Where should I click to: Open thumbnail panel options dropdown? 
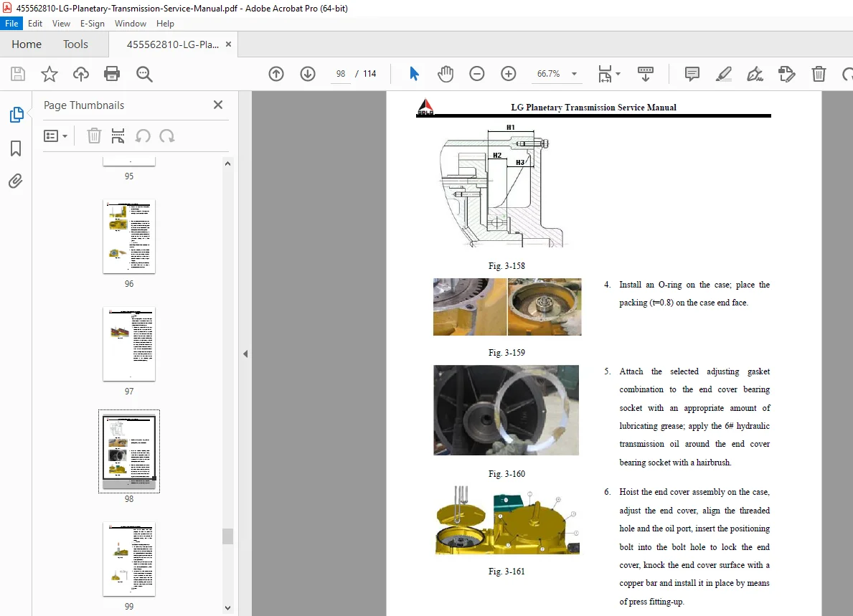click(x=55, y=136)
